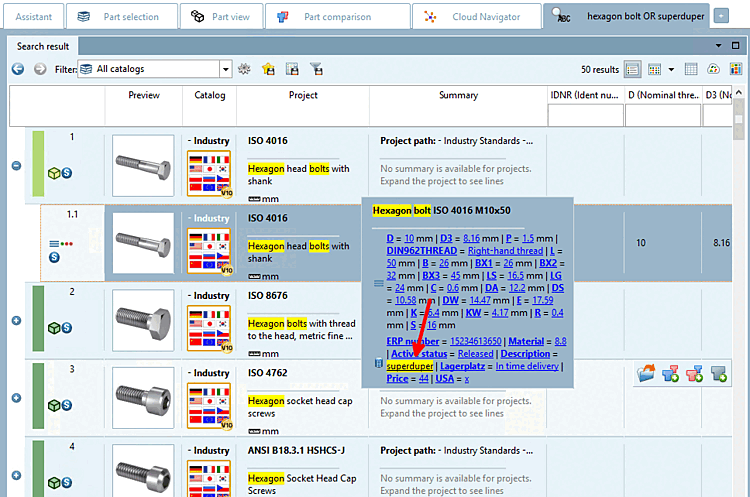Image resolution: width=750 pixels, height=497 pixels.
Task: Open the grid view options arrow
Action: coord(672,69)
